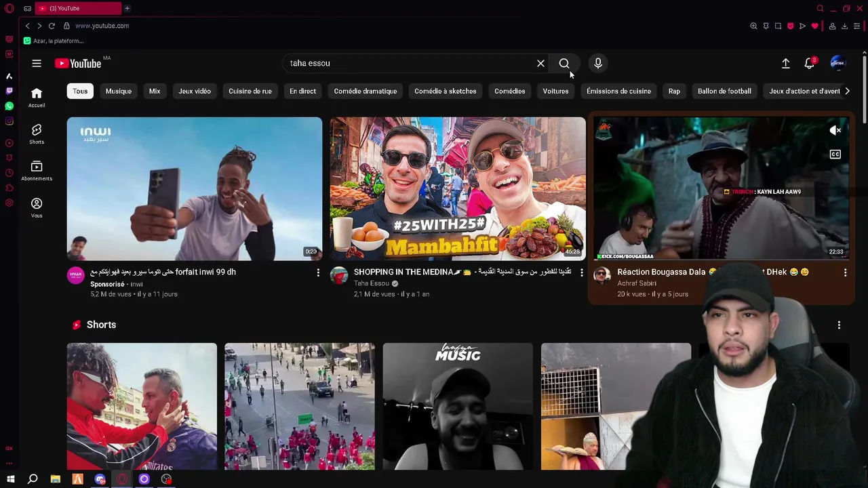Select the Voitures filter chip
This screenshot has height=488, width=868.
point(555,91)
